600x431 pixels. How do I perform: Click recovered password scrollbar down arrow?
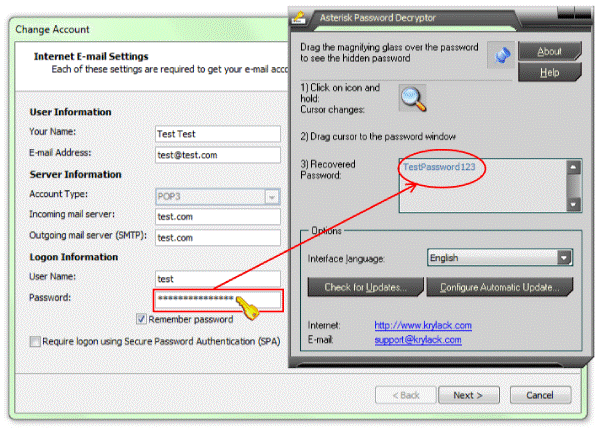coord(573,204)
